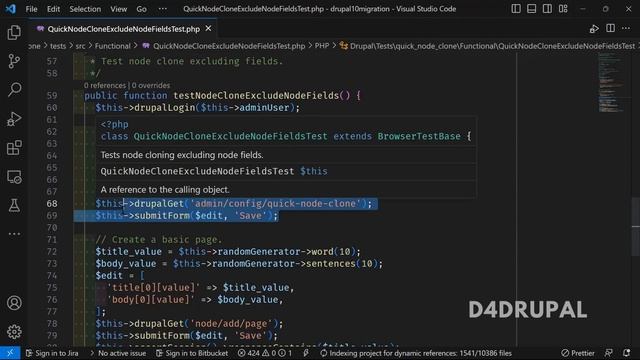
Task: Click the run file icon in editor actions
Action: 594,29
